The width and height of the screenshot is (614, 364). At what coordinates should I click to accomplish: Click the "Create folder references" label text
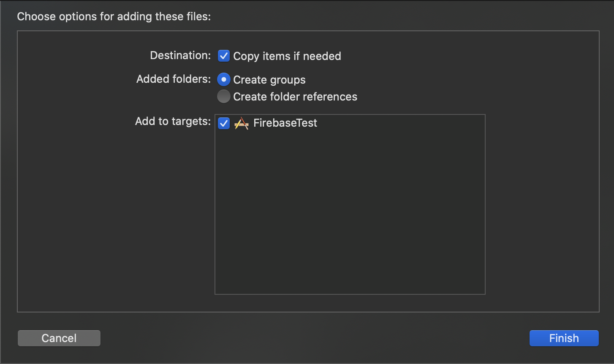[295, 97]
